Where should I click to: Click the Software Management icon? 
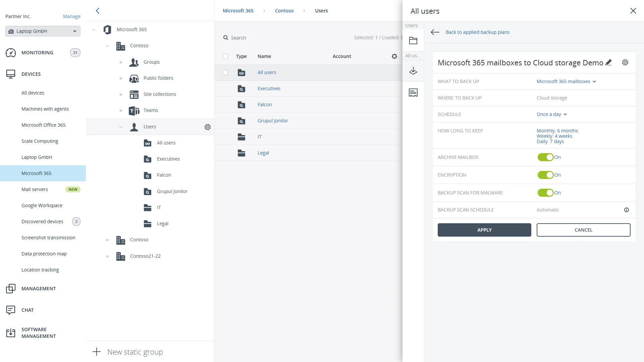[11, 333]
